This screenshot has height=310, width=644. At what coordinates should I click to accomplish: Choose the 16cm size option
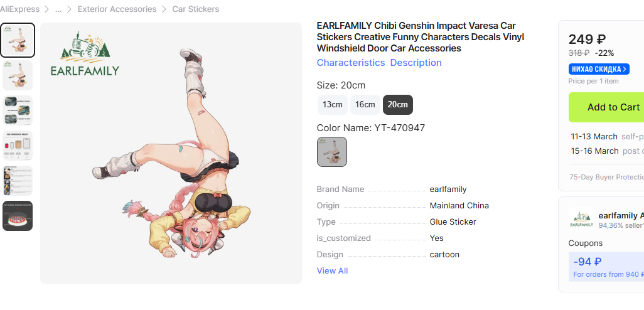(x=365, y=104)
